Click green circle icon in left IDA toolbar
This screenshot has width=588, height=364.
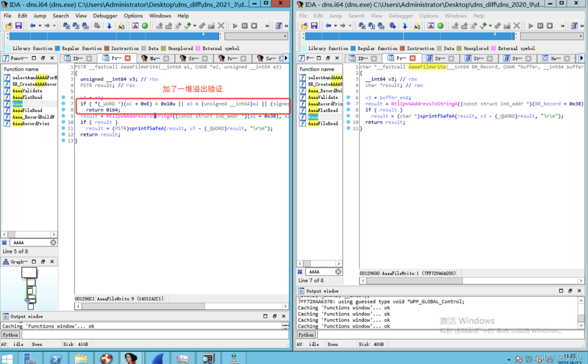pyautogui.click(x=145, y=26)
